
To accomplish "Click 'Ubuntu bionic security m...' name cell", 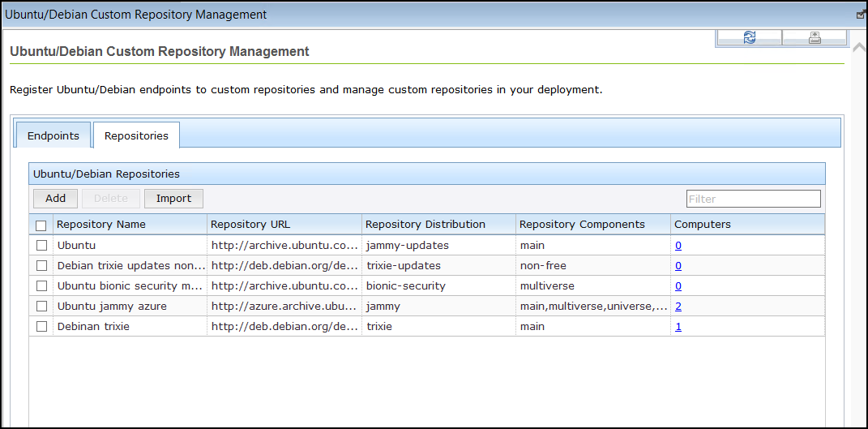I will click(130, 286).
